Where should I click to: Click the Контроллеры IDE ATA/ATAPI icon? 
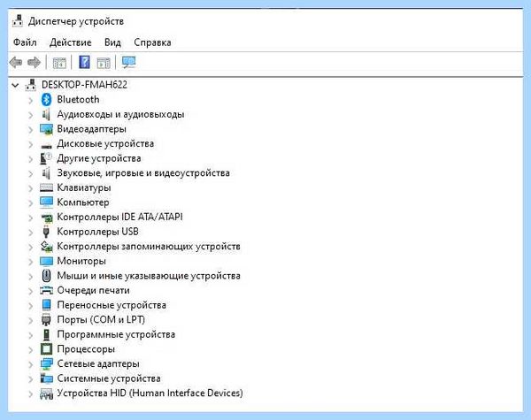(x=47, y=218)
